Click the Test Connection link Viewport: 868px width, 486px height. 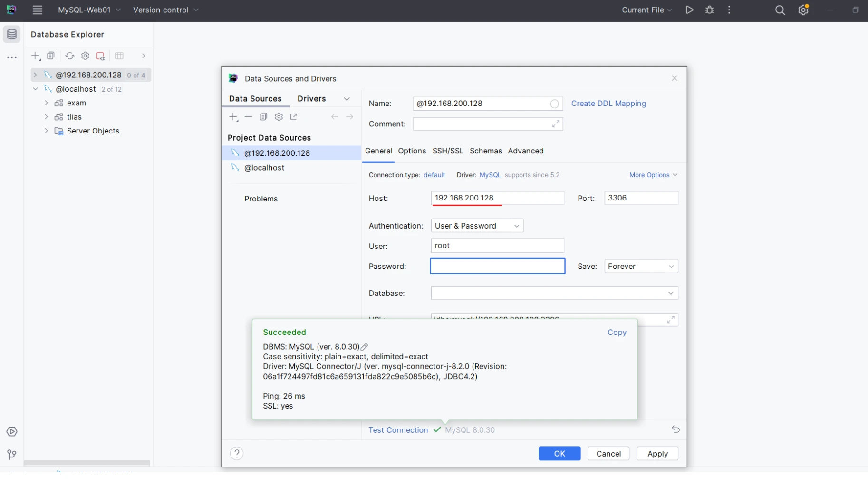click(398, 430)
